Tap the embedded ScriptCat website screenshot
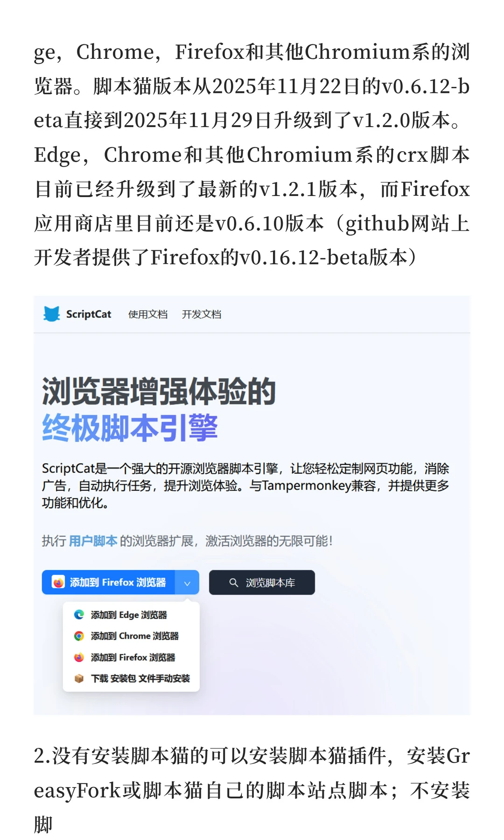The width and height of the screenshot is (504, 840). [252, 505]
